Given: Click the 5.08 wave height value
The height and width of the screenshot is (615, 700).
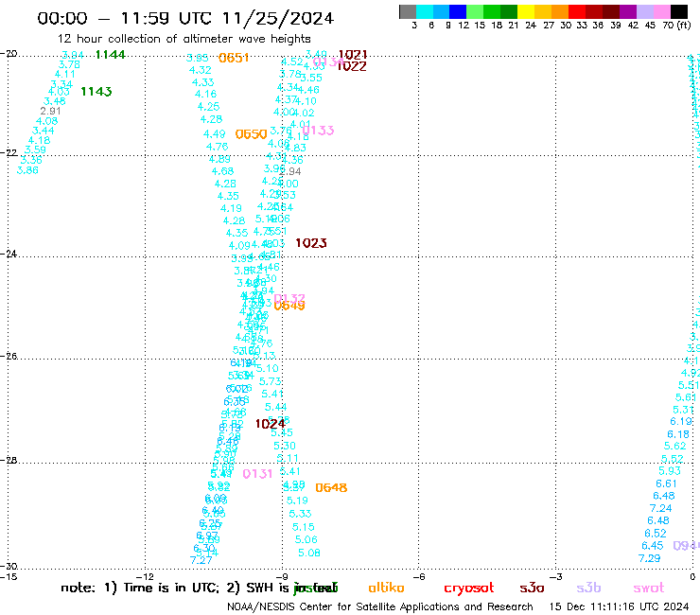Looking at the screenshot, I should tap(309, 553).
